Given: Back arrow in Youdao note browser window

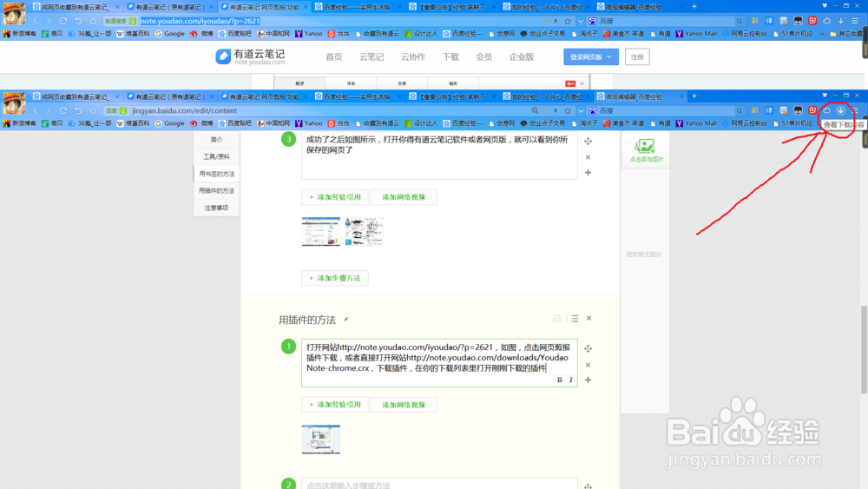Looking at the screenshot, I should (36, 21).
